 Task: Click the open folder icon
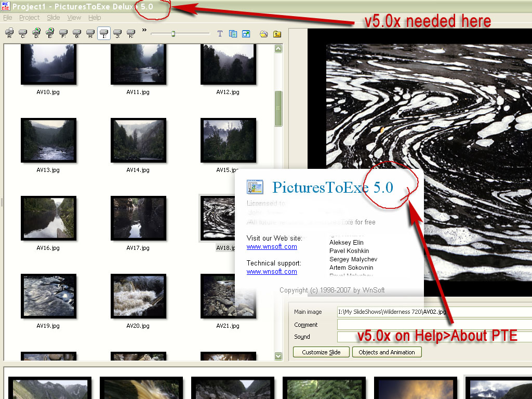[x=263, y=34]
